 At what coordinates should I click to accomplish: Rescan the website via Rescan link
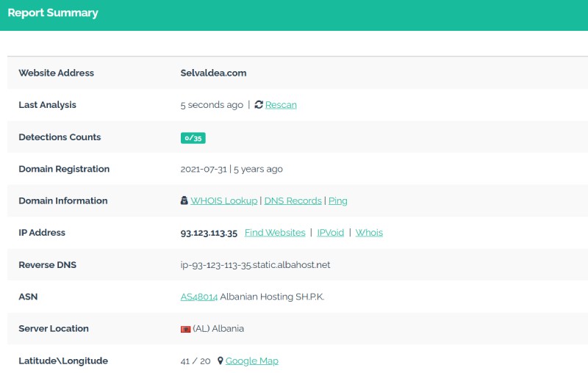281,105
